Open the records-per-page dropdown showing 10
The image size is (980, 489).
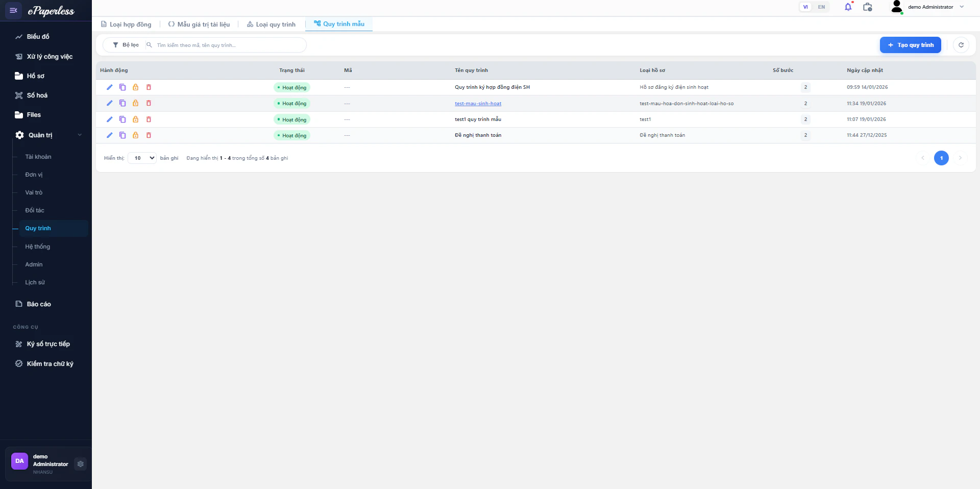pos(142,158)
